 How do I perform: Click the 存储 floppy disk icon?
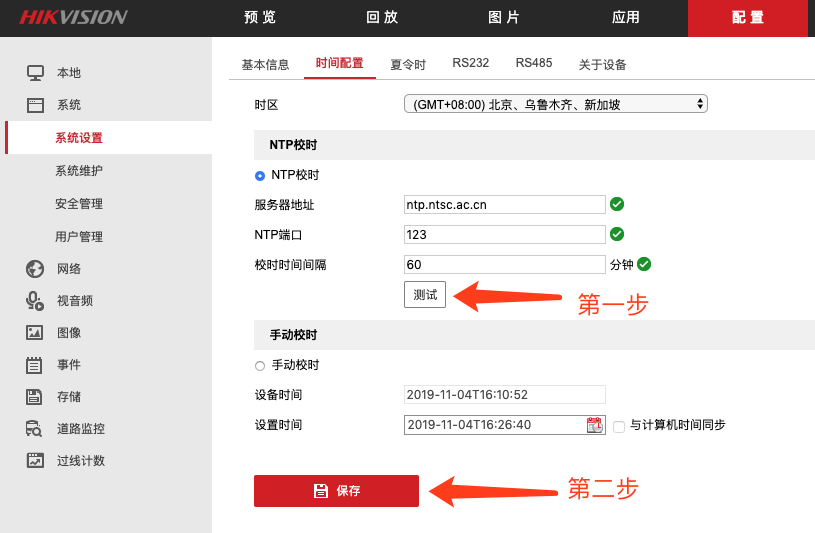[35, 397]
